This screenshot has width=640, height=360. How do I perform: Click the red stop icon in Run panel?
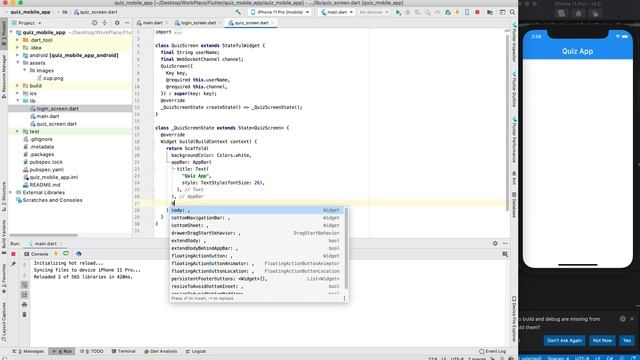(x=13, y=254)
